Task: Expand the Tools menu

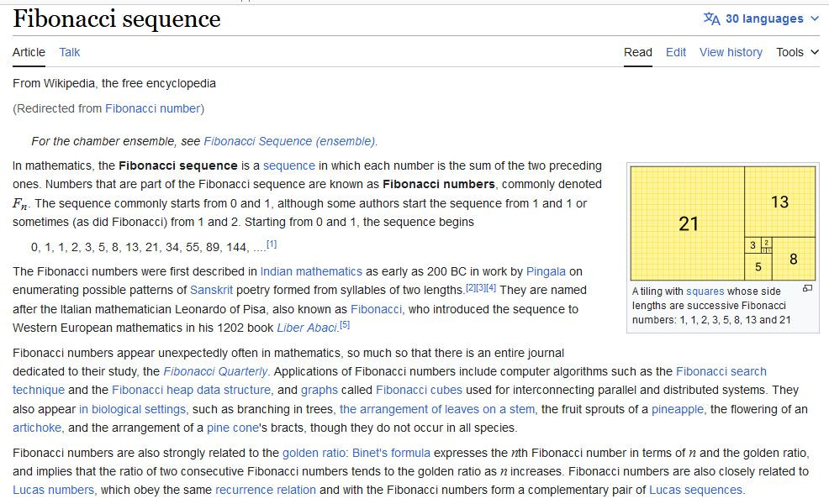Action: tap(797, 52)
